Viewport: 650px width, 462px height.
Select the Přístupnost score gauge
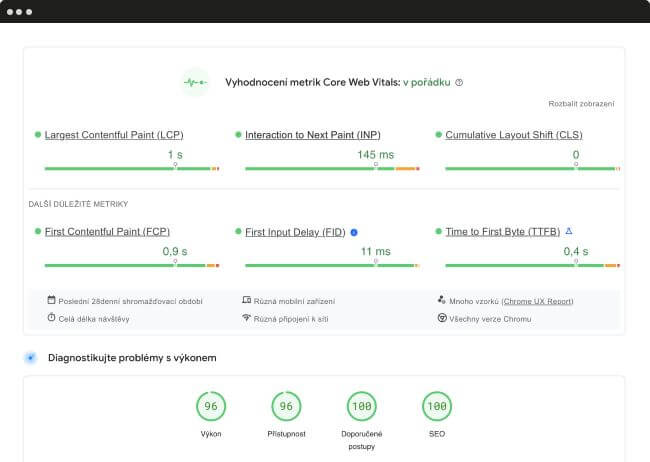point(286,406)
